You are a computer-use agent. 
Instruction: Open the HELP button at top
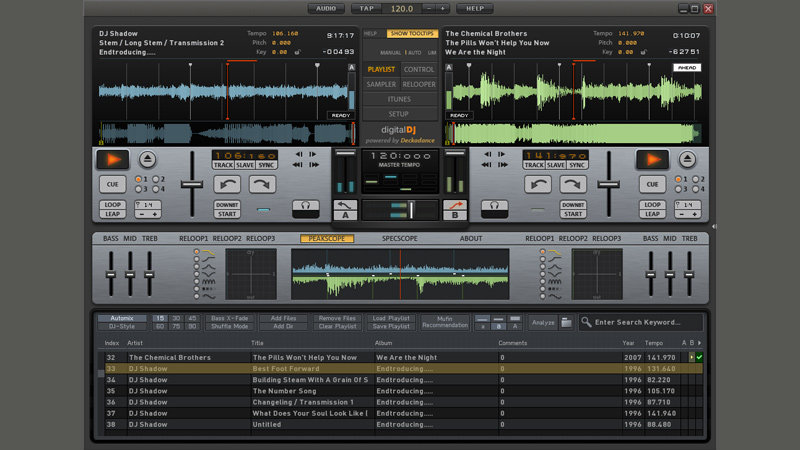(474, 8)
